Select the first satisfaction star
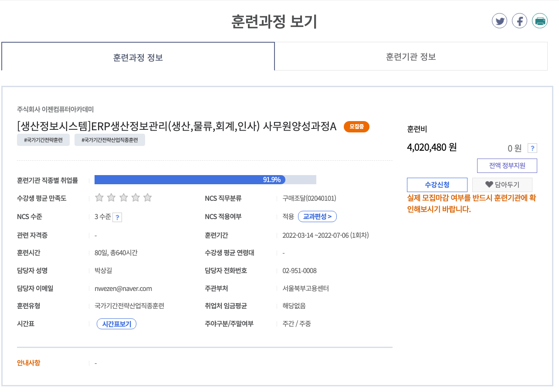The height and width of the screenshot is (392, 559). (x=99, y=198)
